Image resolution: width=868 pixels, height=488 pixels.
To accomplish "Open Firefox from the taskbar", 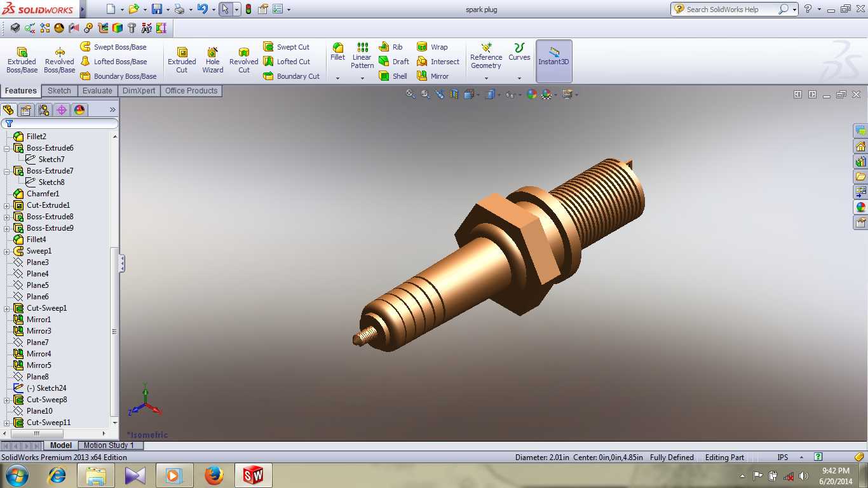I will point(214,475).
